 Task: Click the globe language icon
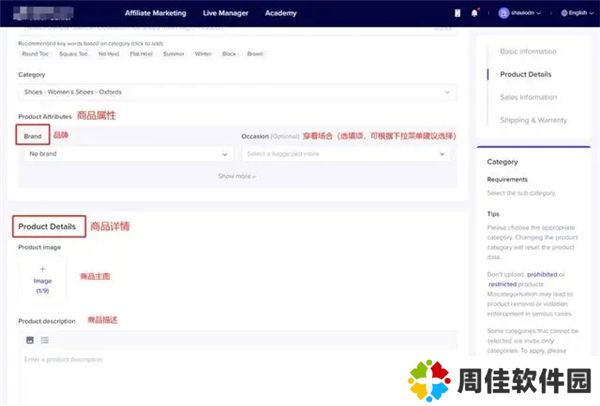point(565,13)
